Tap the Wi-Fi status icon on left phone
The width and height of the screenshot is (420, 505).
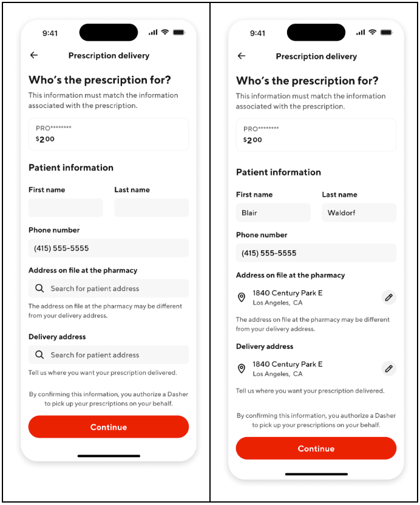165,32
